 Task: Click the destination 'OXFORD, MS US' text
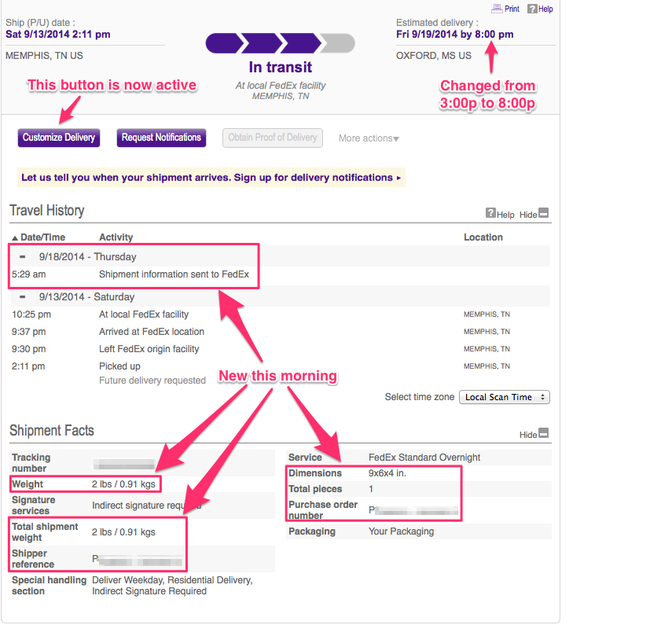tap(434, 56)
